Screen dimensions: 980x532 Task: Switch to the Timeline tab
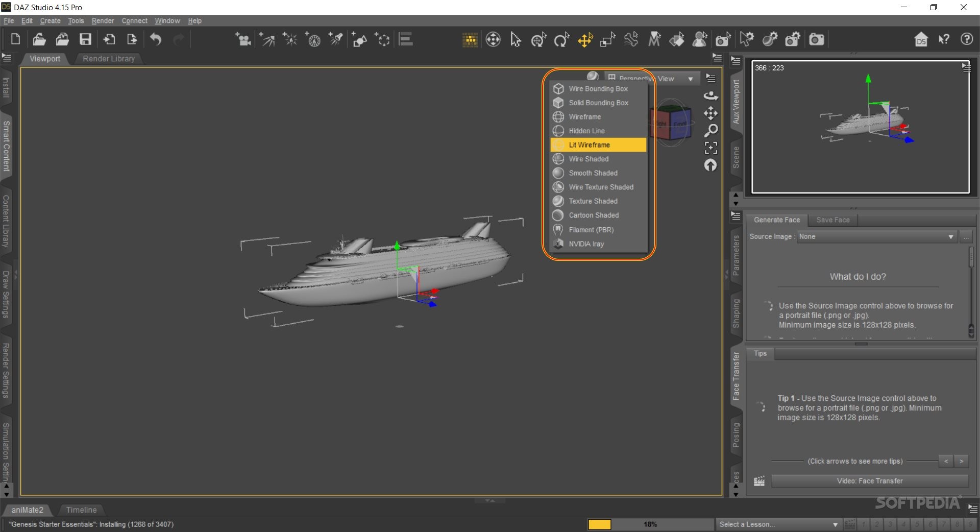[81, 510]
